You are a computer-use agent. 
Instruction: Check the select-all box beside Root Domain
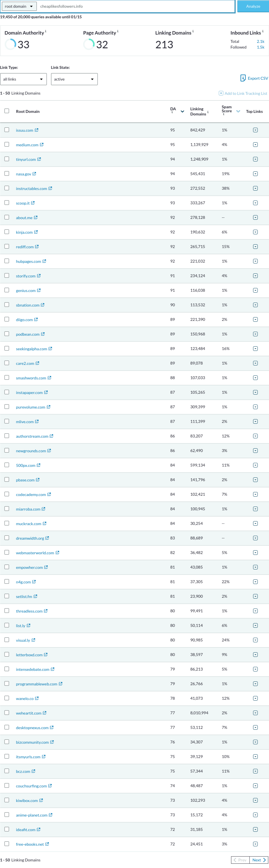7,111
